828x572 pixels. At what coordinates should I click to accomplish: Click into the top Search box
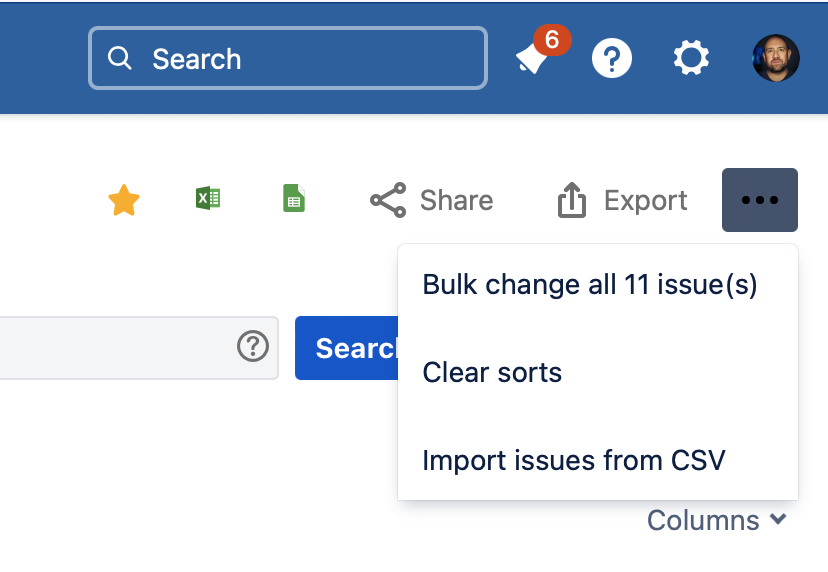[288, 58]
